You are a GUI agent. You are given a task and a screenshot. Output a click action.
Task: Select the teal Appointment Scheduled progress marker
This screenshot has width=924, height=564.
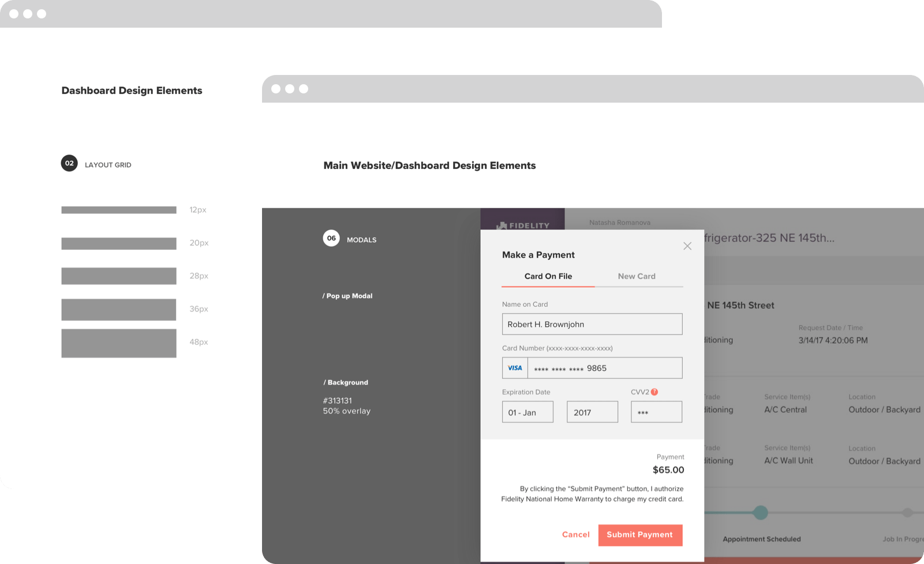(761, 512)
